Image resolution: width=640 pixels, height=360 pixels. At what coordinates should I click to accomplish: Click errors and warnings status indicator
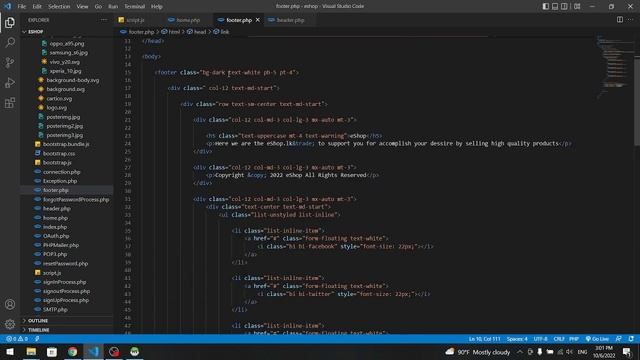(x=17, y=339)
